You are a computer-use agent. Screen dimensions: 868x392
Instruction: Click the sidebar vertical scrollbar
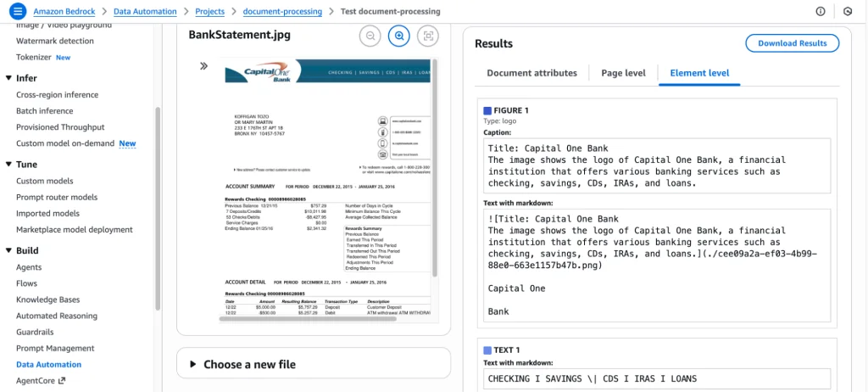[157, 208]
